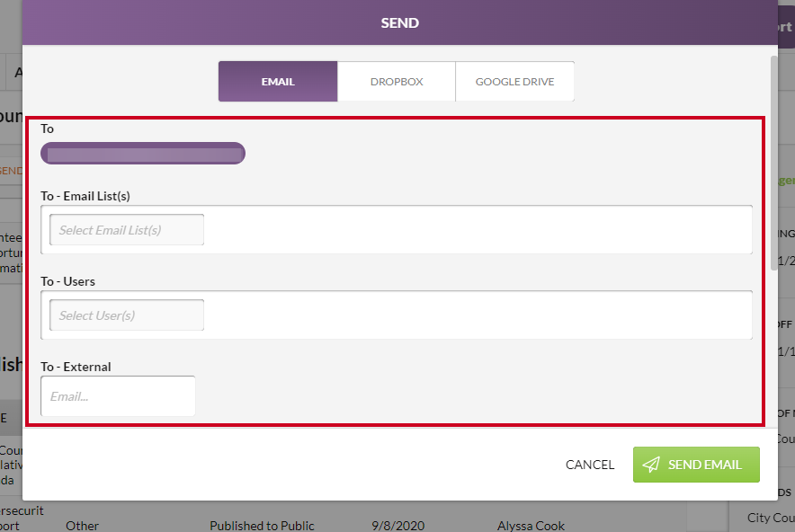Viewport: 795px width, 532px height.
Task: Click the paper plane icon on SEND EMAIL
Action: [651, 465]
